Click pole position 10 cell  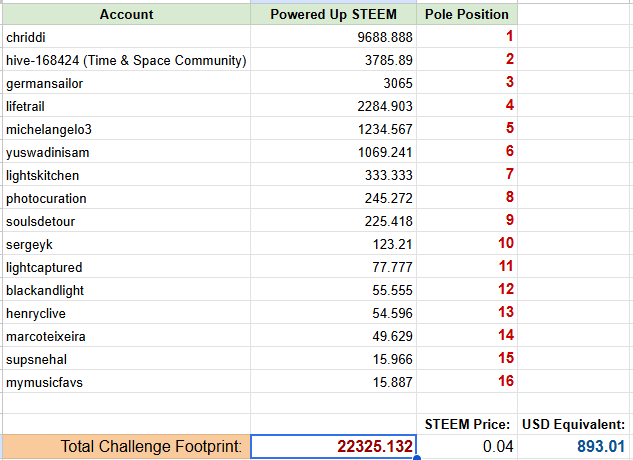point(467,244)
